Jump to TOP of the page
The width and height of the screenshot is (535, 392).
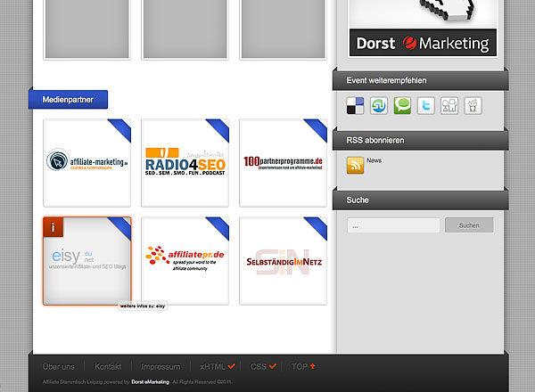pyautogui.click(x=303, y=367)
